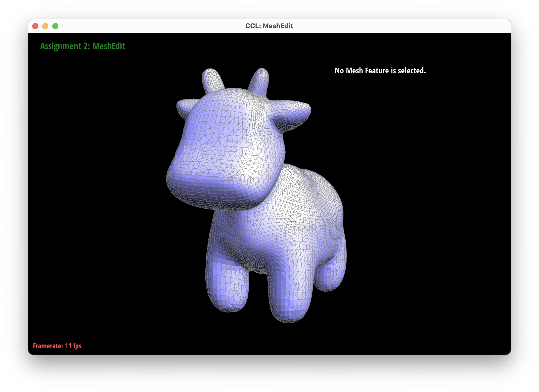The height and width of the screenshot is (392, 539).
Task: Click the yellow minimize button
Action: pyautogui.click(x=46, y=26)
